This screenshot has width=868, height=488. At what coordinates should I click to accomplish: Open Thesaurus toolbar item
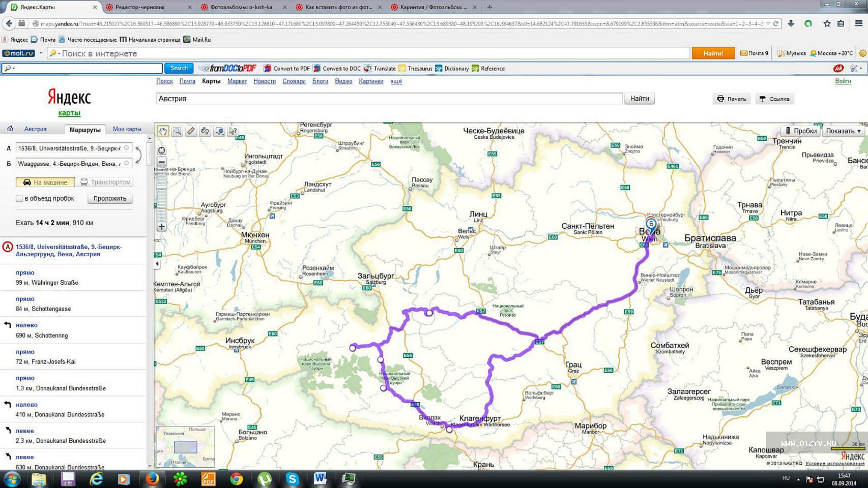(x=415, y=69)
